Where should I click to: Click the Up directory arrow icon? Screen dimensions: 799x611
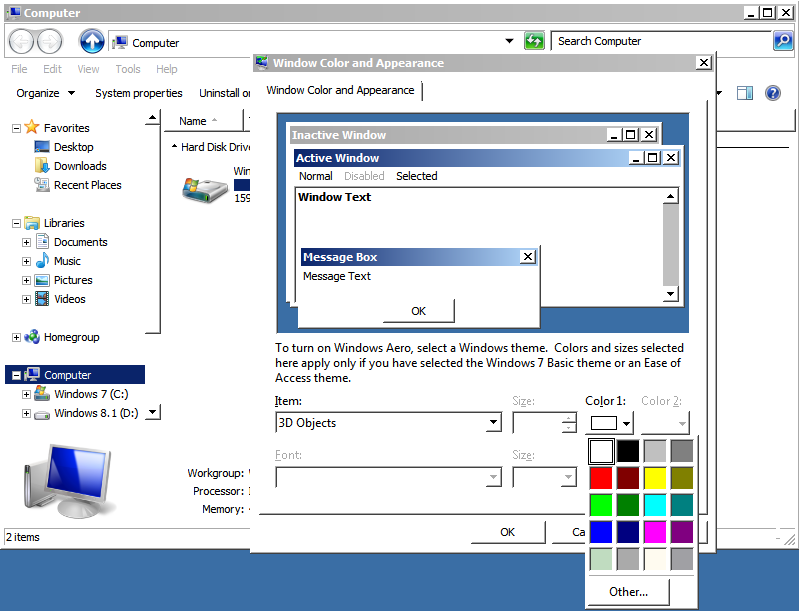point(92,41)
